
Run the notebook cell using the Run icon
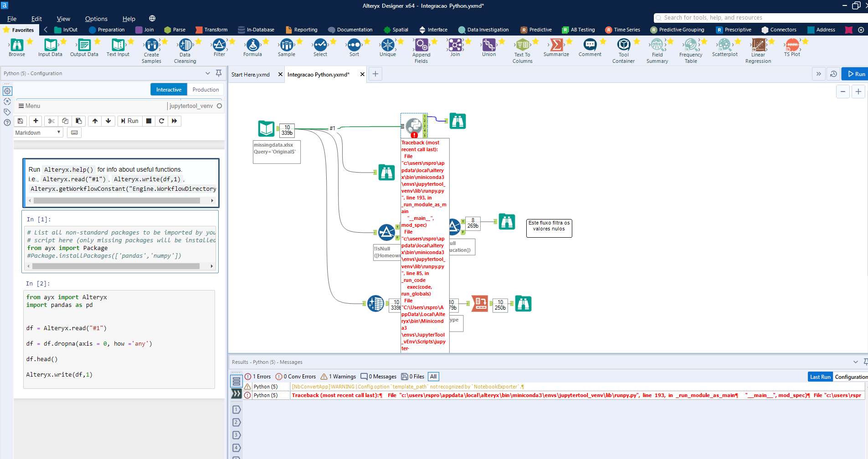130,121
